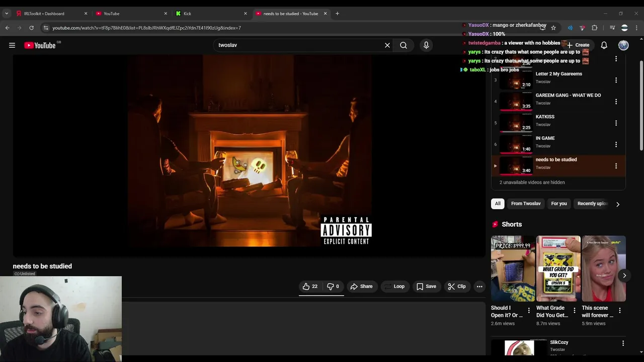Screen dimensions: 644x362
Task: Open Chrome three-dot menu
Action: pos(636,28)
